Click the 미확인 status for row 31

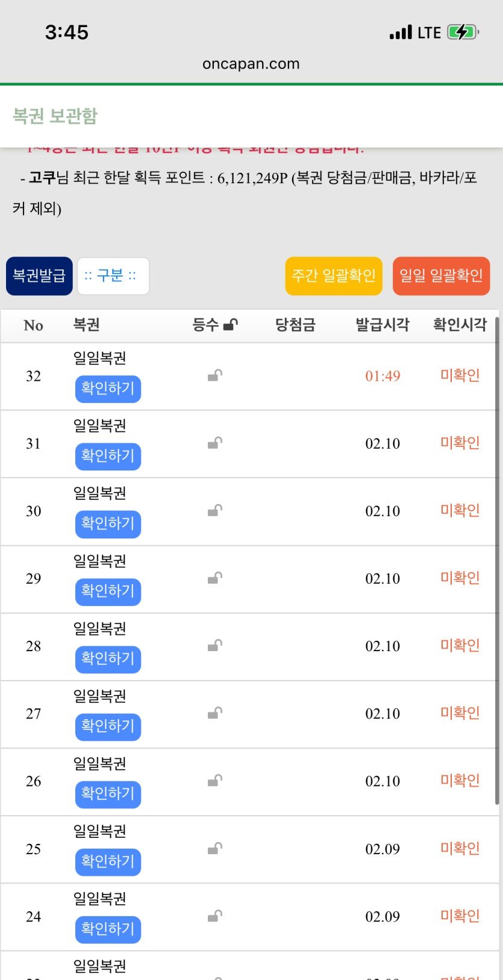coord(460,443)
